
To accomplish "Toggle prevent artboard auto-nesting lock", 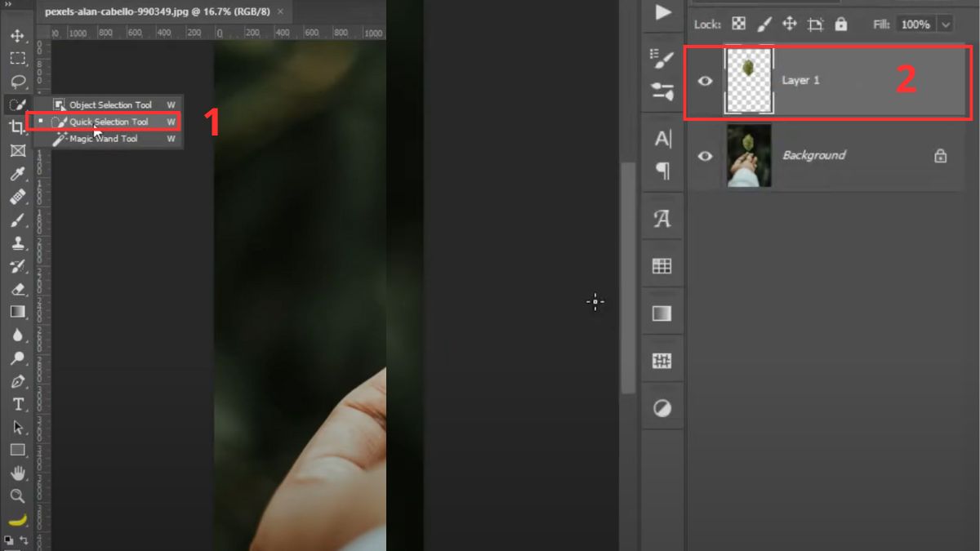I will point(815,24).
